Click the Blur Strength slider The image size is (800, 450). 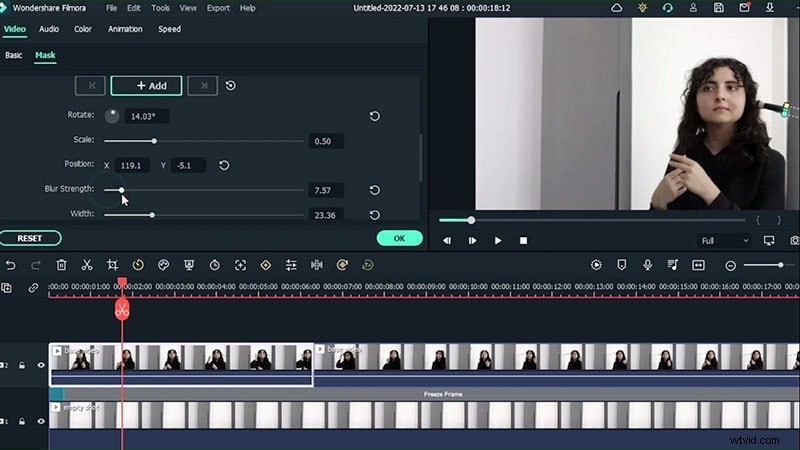pyautogui.click(x=204, y=190)
